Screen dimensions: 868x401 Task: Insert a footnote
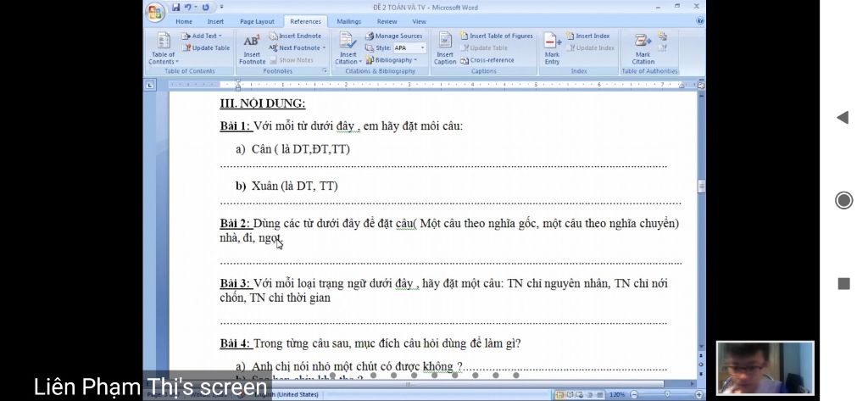pos(252,48)
